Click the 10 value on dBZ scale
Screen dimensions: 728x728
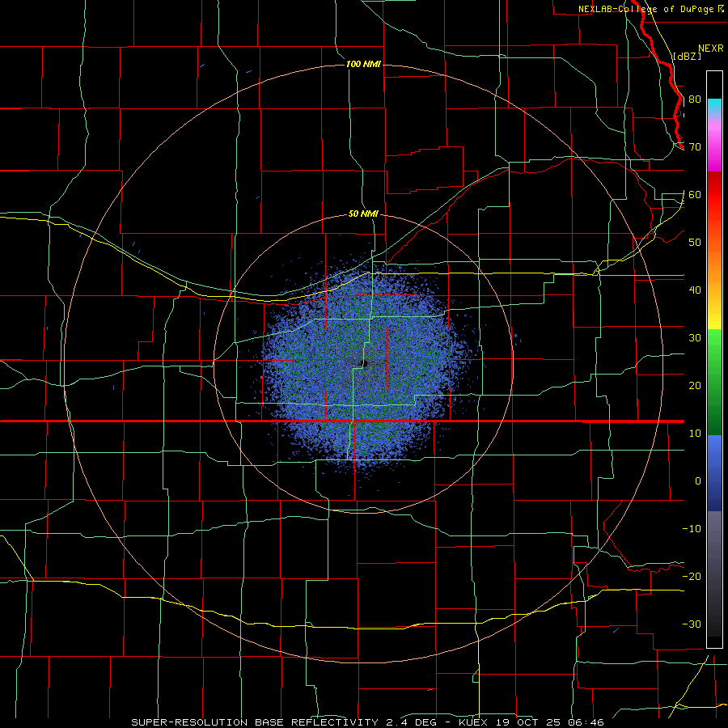(695, 434)
